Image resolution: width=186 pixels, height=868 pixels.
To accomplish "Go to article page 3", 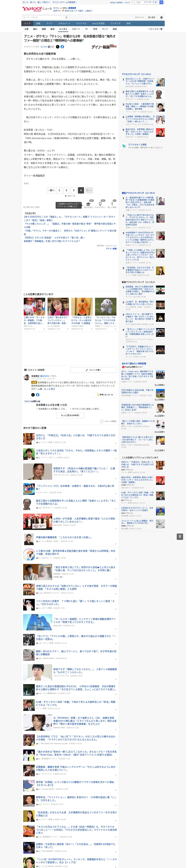I will [74, 190].
